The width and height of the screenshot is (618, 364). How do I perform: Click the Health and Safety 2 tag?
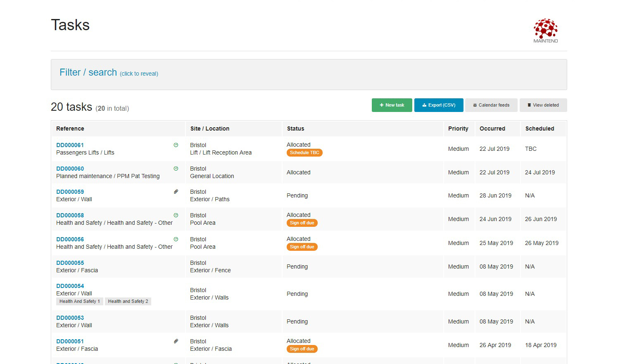[128, 301]
